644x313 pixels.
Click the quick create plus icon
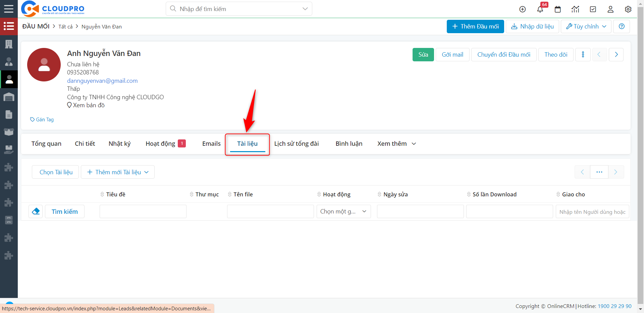[523, 9]
